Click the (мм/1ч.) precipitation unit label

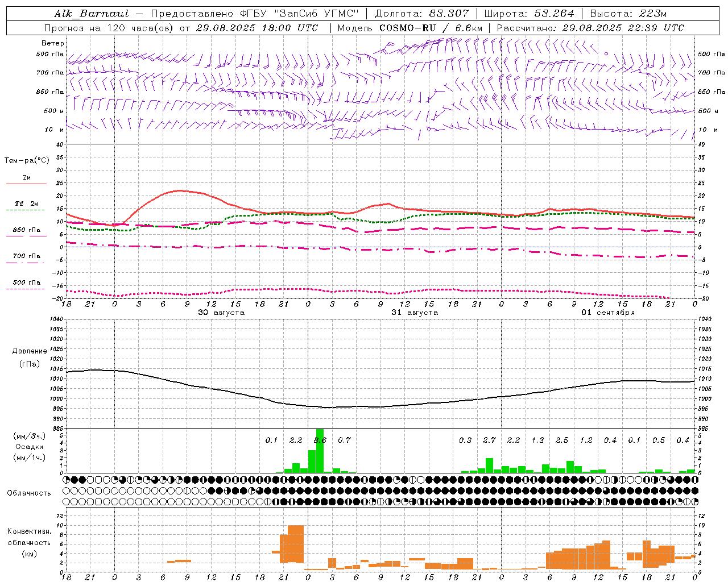(x=30, y=458)
